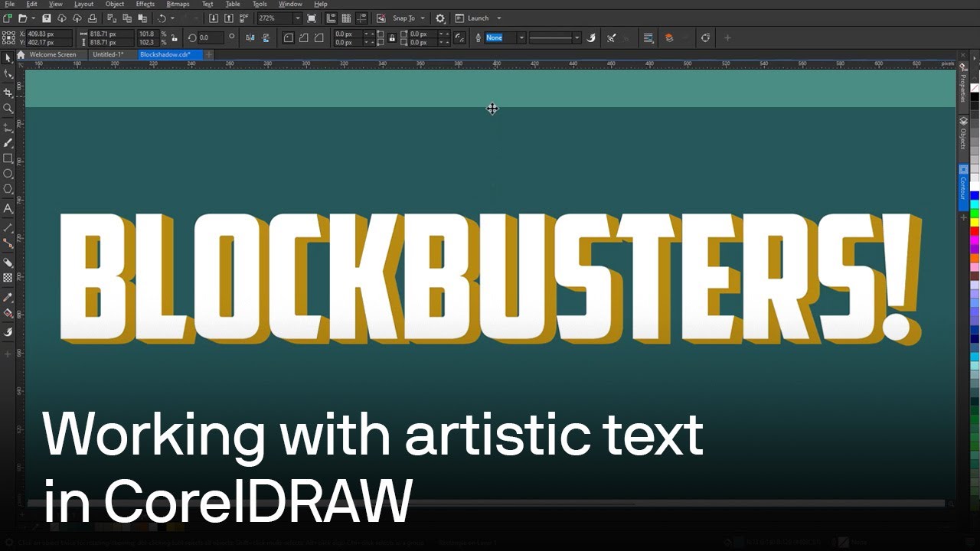The image size is (980, 551).
Task: Select the scalloped corner style
Action: (304, 37)
